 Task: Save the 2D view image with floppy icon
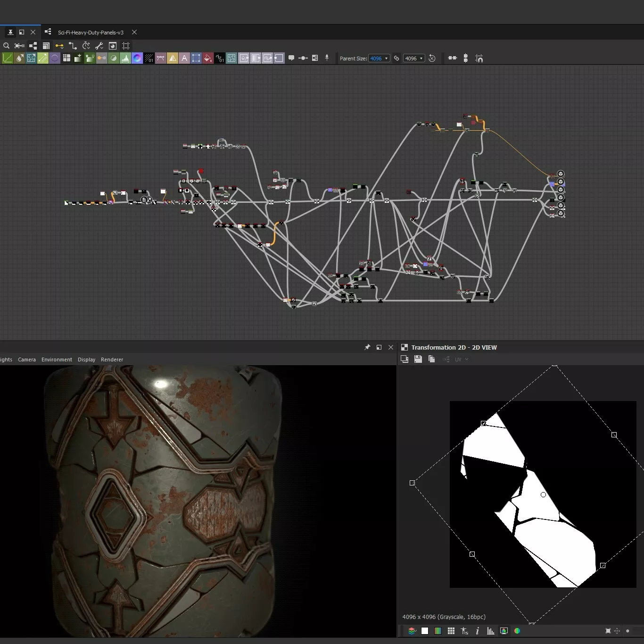click(x=418, y=359)
